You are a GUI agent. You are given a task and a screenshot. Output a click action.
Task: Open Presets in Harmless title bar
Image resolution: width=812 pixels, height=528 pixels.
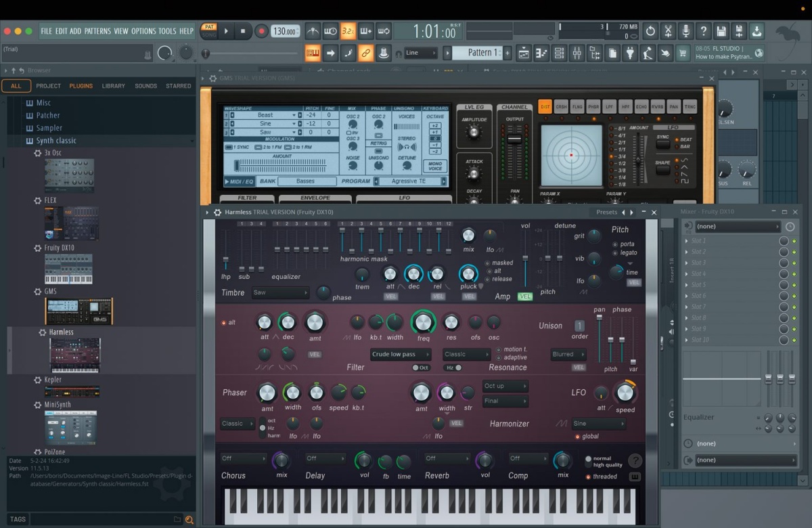pyautogui.click(x=606, y=213)
